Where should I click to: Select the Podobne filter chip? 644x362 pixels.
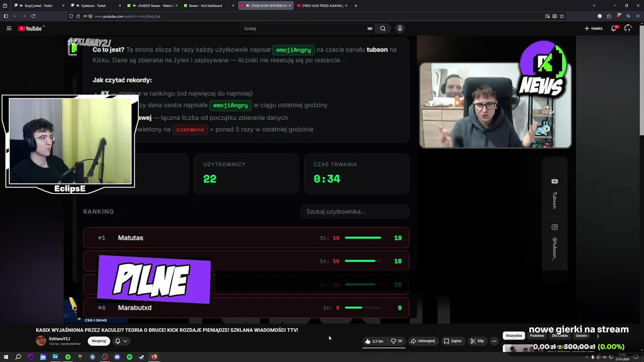537,335
